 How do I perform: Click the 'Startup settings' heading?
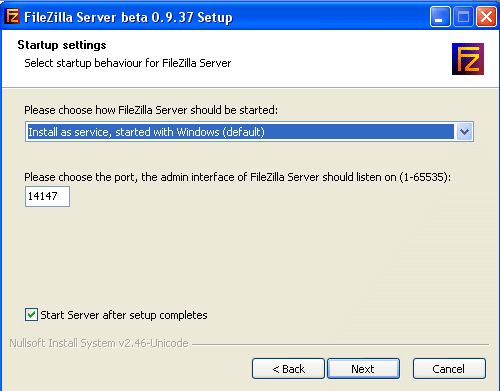pyautogui.click(x=62, y=45)
